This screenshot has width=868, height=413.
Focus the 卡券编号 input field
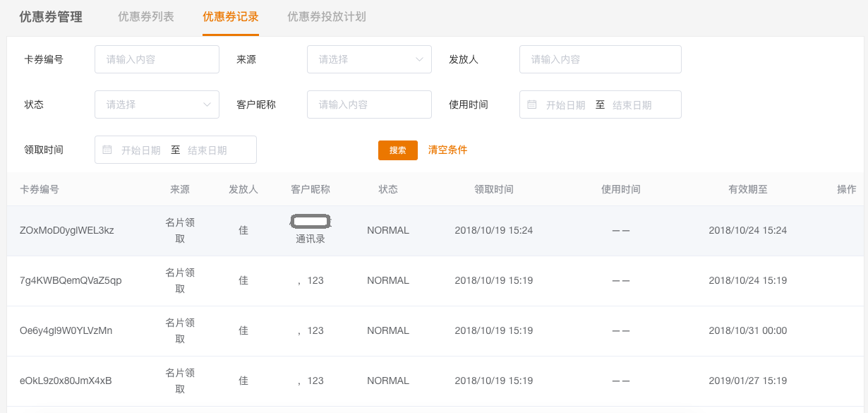pos(157,59)
